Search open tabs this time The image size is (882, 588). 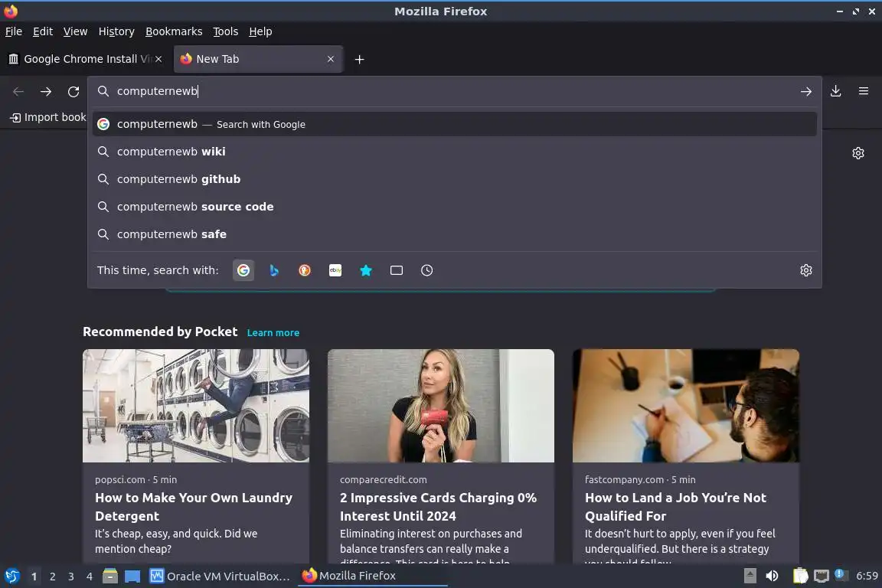click(397, 271)
